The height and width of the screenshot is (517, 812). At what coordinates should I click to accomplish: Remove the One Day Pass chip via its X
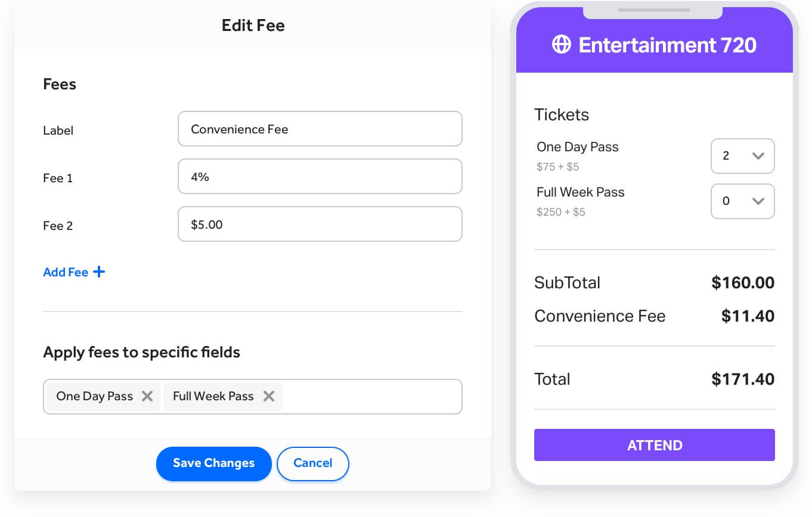point(147,396)
